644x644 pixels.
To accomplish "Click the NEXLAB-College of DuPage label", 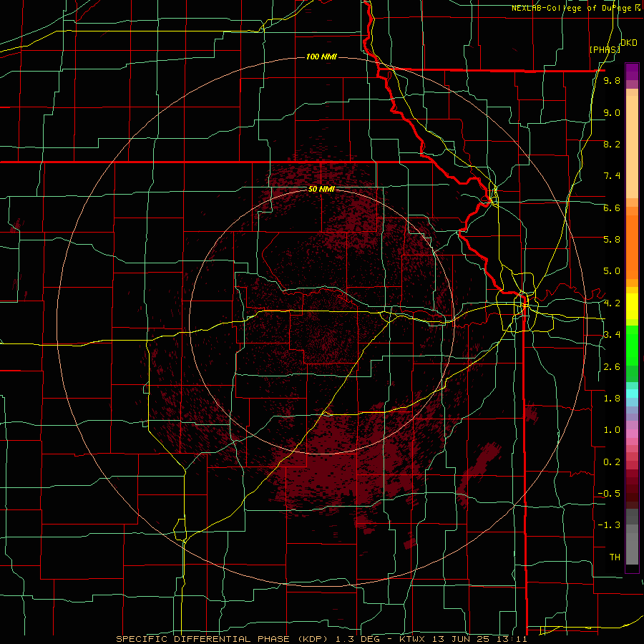I will [x=571, y=8].
